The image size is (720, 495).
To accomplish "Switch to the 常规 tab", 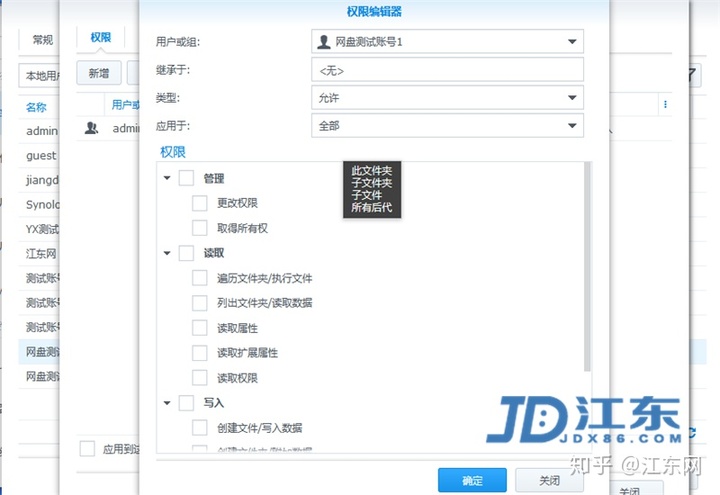I will [x=43, y=40].
